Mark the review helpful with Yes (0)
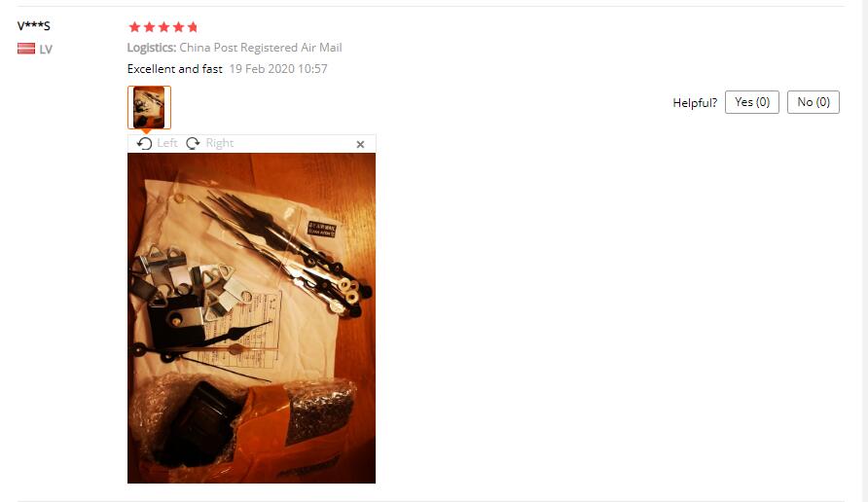868x502 pixels. click(752, 102)
